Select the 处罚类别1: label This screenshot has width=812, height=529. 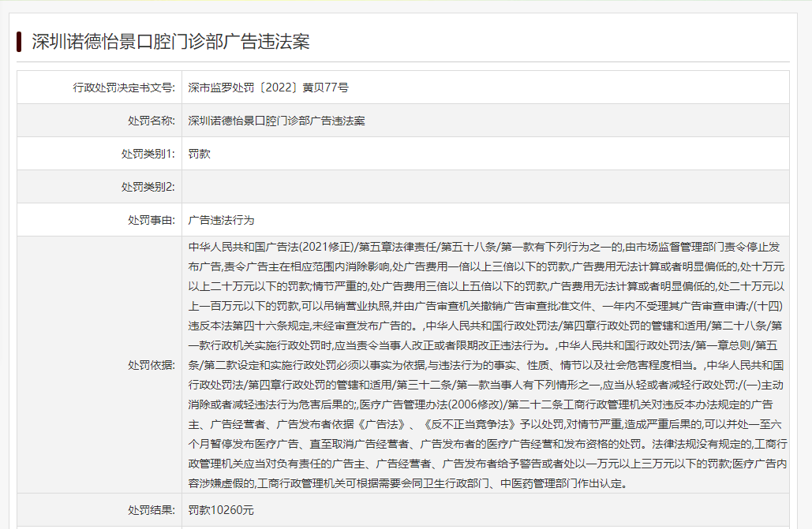(148, 154)
